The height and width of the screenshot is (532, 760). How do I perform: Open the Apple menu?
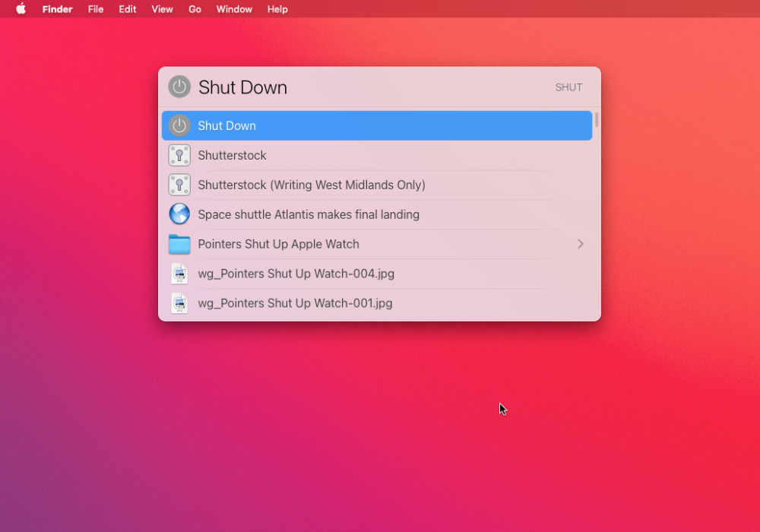21,8
